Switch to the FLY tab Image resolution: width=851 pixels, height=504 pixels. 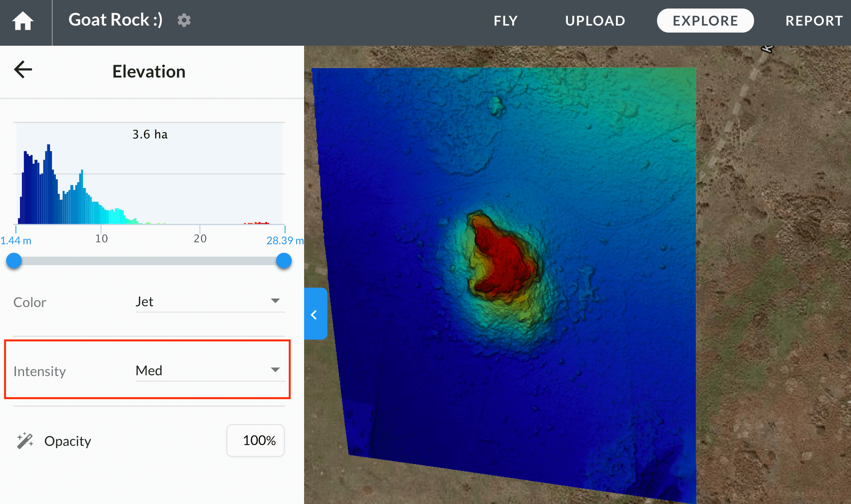[x=505, y=21]
